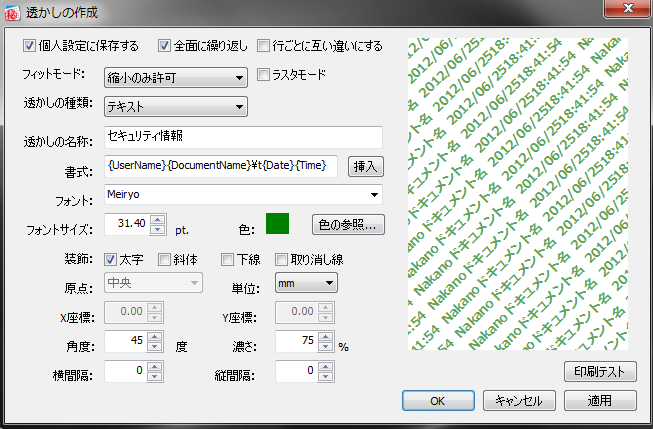
Task: Decrease 濃さ with down arrow
Action: click(325, 347)
